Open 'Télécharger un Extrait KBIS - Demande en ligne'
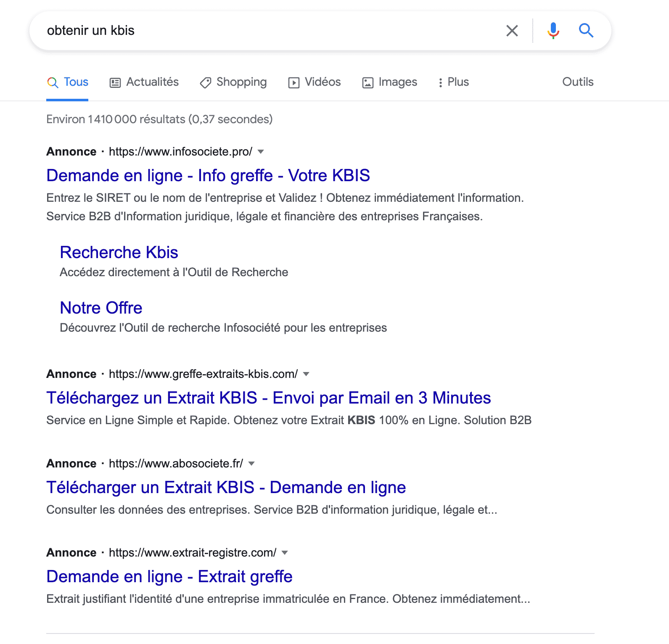Screen dimensions: 669x644 [x=226, y=488]
